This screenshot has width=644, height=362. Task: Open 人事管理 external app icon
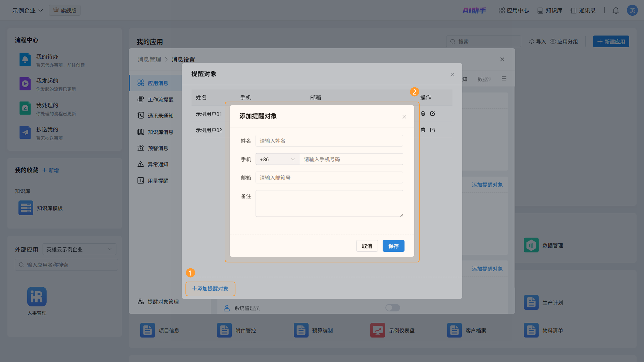(37, 296)
